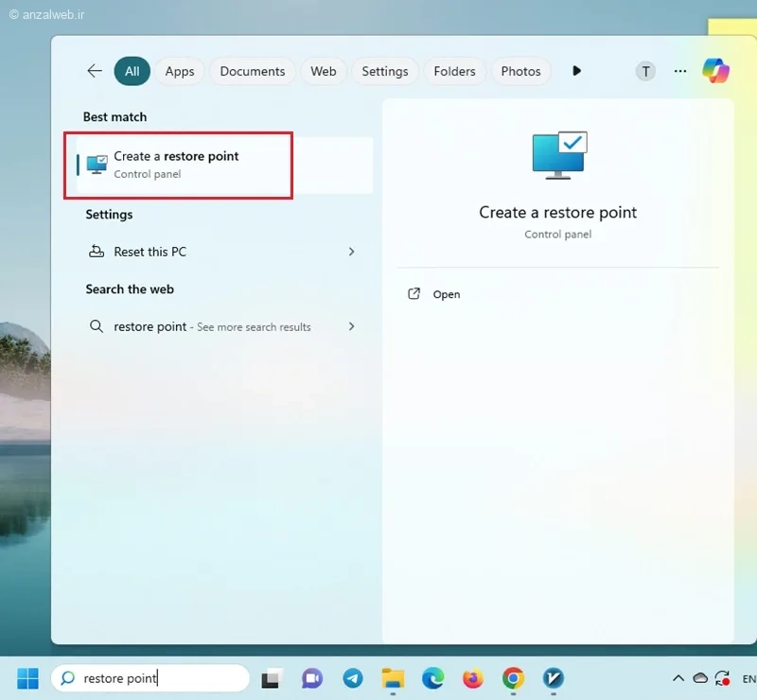This screenshot has height=700, width=757.
Task: Open File Explorer from the taskbar
Action: tap(393, 678)
